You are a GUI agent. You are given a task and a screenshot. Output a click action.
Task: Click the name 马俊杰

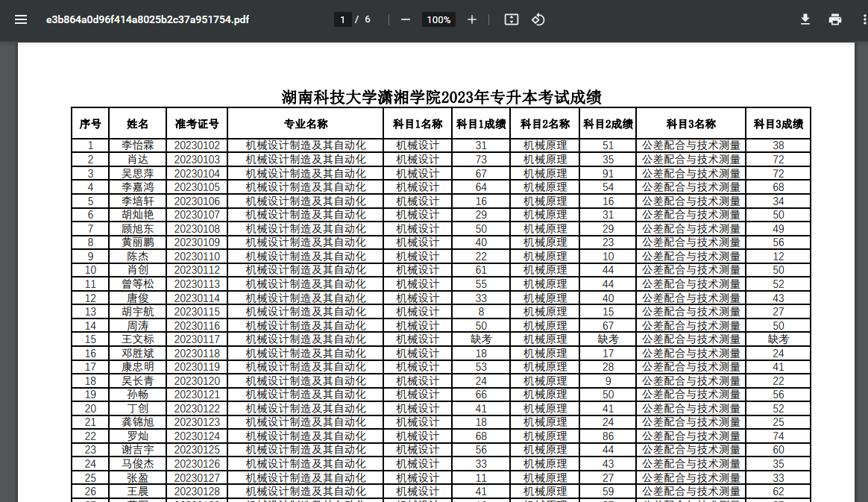pyautogui.click(x=138, y=464)
